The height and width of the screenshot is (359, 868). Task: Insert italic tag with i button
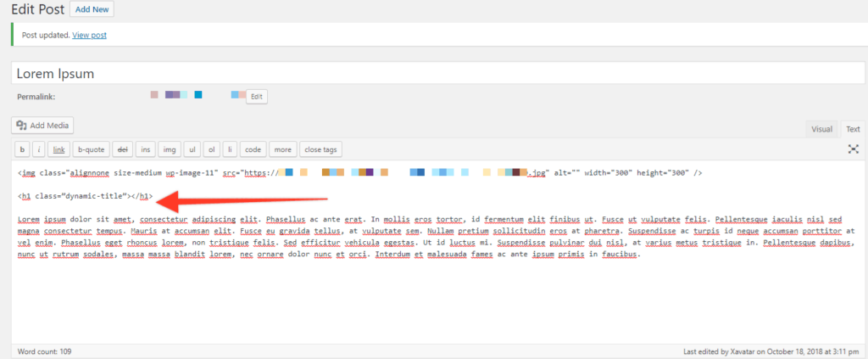[x=39, y=149]
